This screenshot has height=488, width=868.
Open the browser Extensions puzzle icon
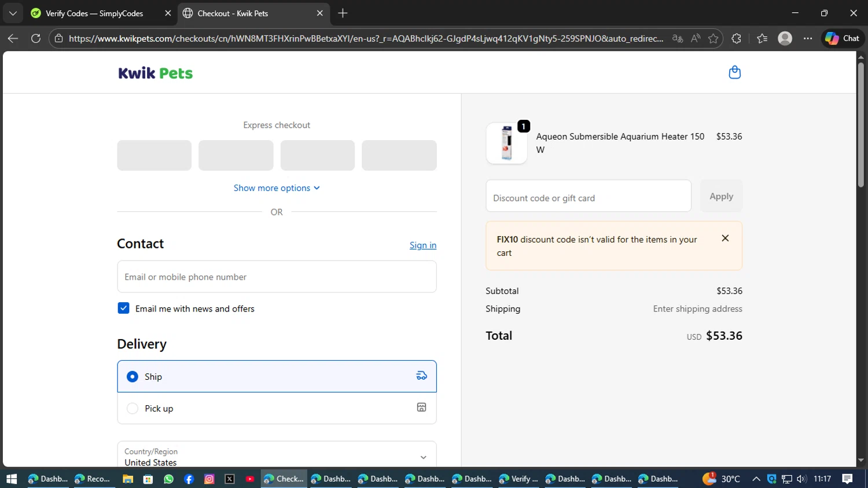click(736, 38)
